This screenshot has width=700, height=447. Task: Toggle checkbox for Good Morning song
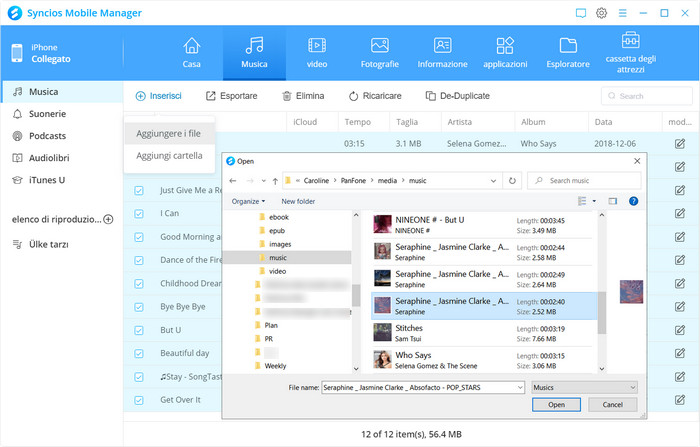(x=139, y=237)
